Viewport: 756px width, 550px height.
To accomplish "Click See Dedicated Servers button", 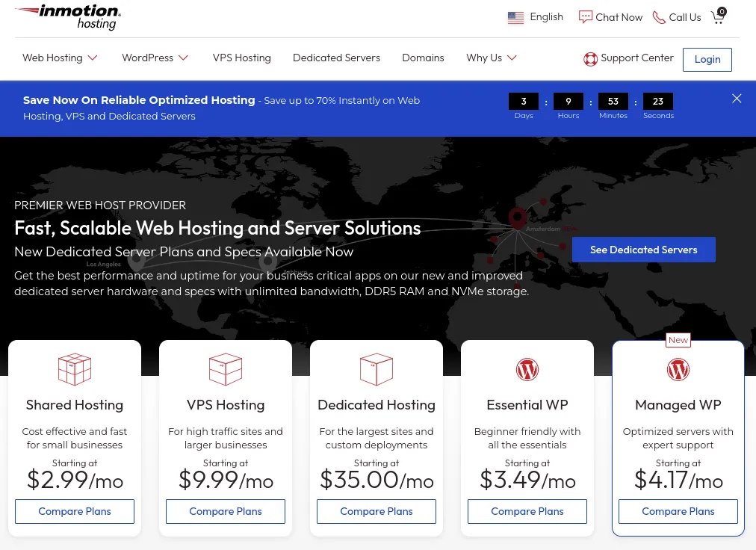I will coord(644,250).
